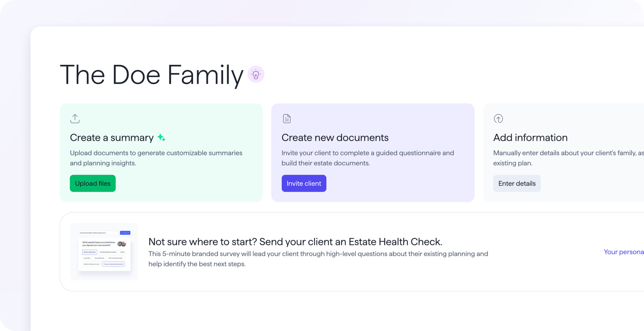Click the circled up-arrow icon above Add information
644x331 pixels.
click(498, 118)
